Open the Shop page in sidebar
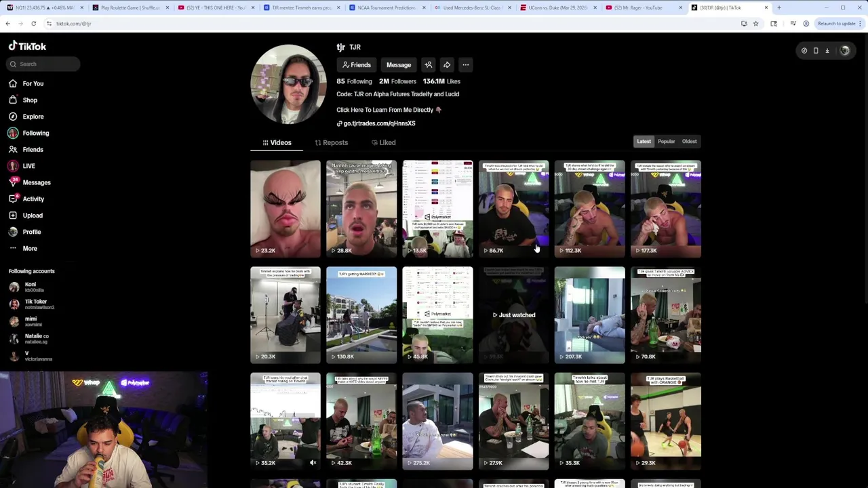Viewport: 868px width, 488px height. tap(24, 100)
